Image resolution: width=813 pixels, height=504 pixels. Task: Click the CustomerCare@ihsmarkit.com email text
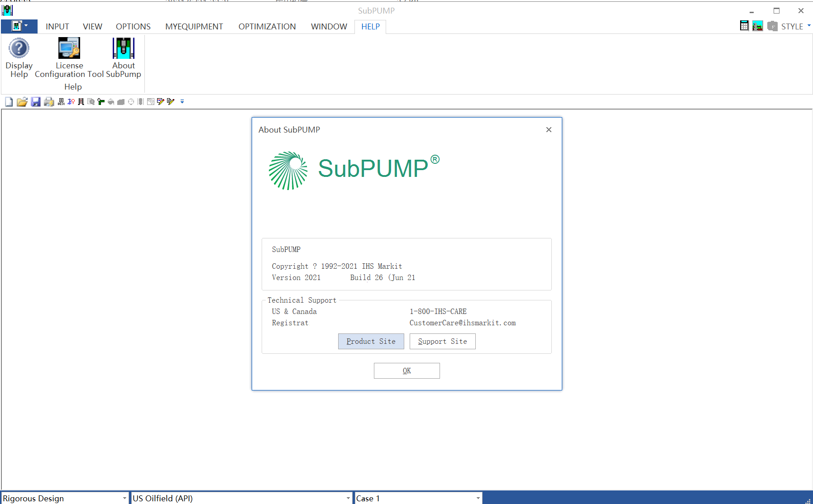coord(463,323)
